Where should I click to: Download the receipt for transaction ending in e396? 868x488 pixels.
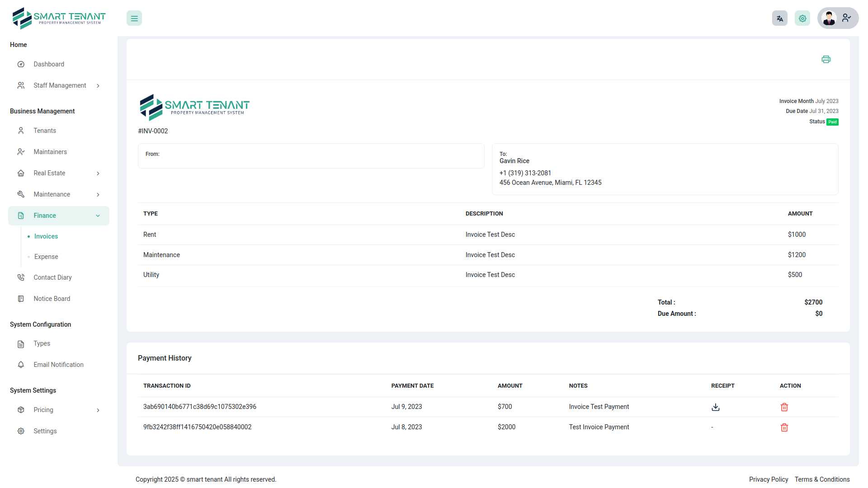click(x=716, y=407)
